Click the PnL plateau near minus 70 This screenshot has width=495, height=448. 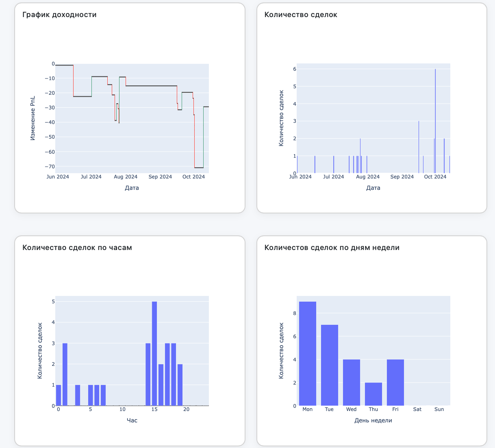199,167
